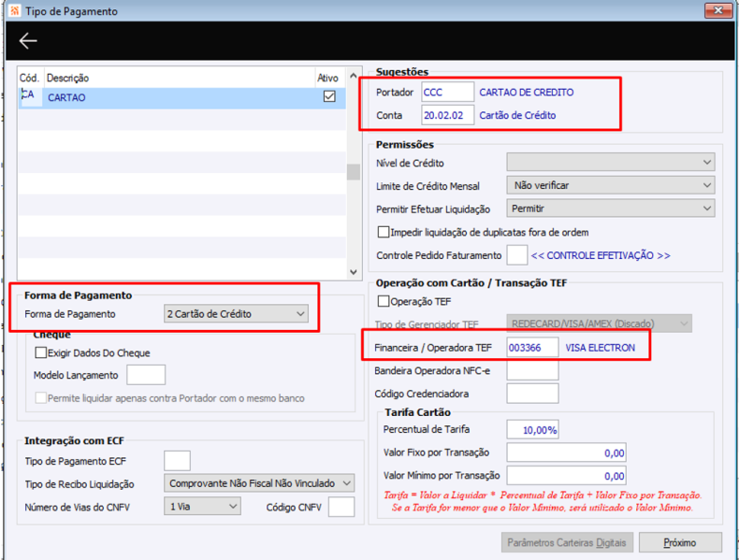Click list scrollbar down arrow
The height and width of the screenshot is (560, 739).
tap(354, 272)
